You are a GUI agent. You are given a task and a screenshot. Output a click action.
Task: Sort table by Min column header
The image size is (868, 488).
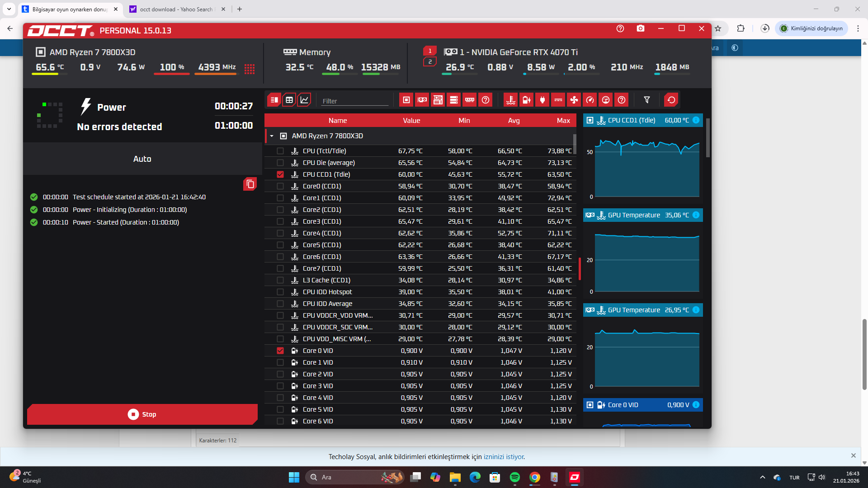point(464,121)
